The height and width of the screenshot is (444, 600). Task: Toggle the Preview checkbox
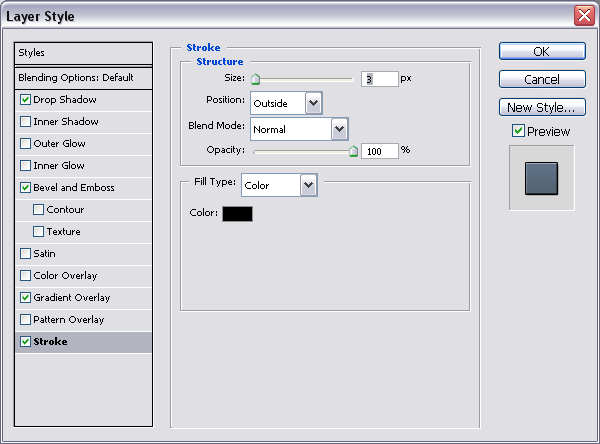[518, 131]
